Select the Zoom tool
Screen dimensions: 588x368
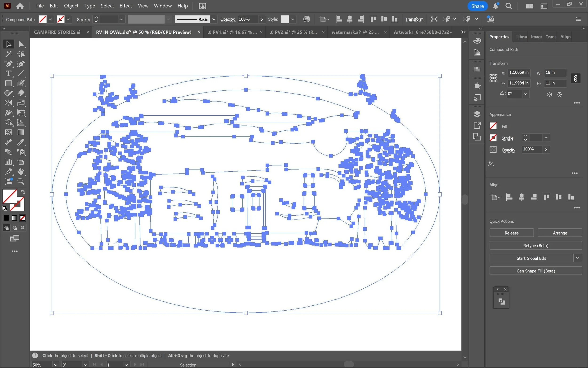[x=21, y=181]
